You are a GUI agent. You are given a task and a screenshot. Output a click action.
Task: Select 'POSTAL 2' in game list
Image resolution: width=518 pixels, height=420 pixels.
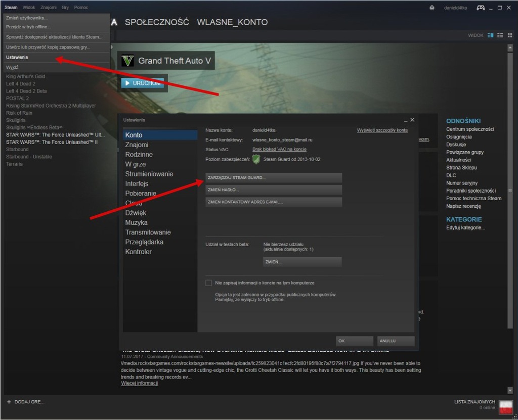(x=18, y=99)
